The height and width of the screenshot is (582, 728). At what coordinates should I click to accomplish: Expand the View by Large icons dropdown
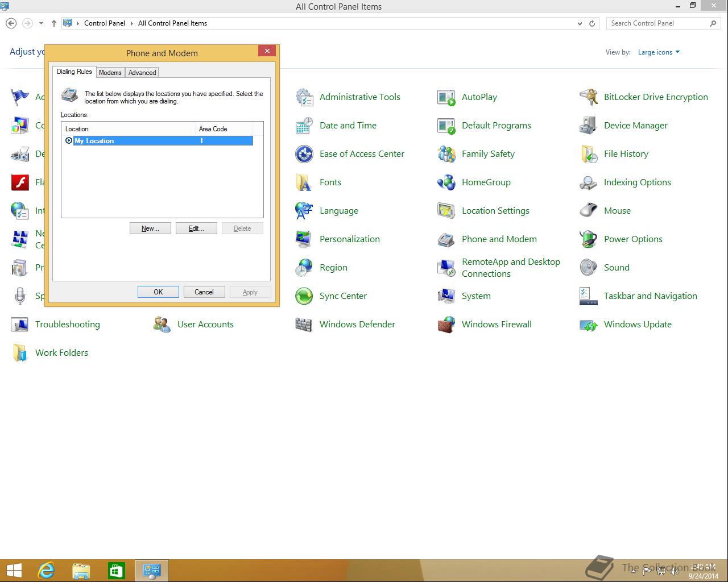(659, 52)
